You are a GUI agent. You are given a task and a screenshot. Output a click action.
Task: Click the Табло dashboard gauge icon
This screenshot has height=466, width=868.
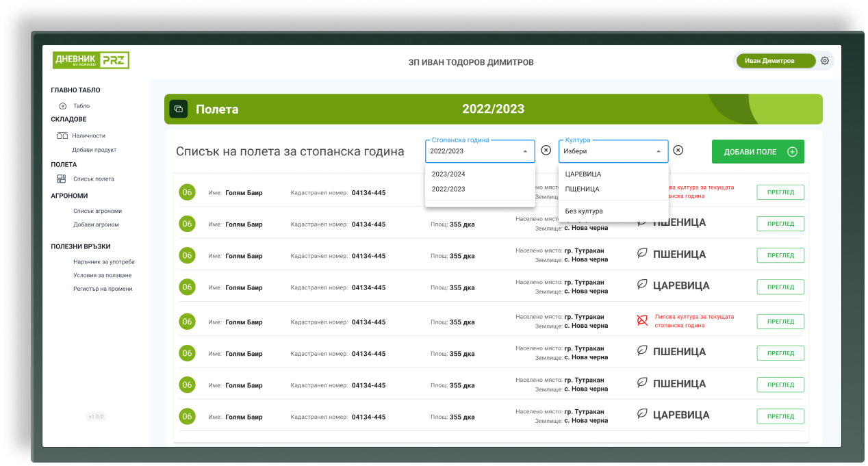click(62, 106)
